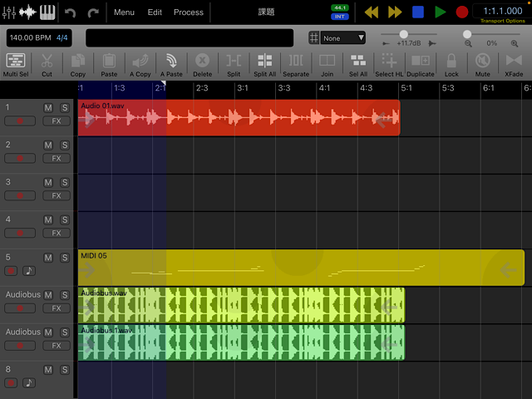
Task: Mute track 1
Action: point(48,108)
